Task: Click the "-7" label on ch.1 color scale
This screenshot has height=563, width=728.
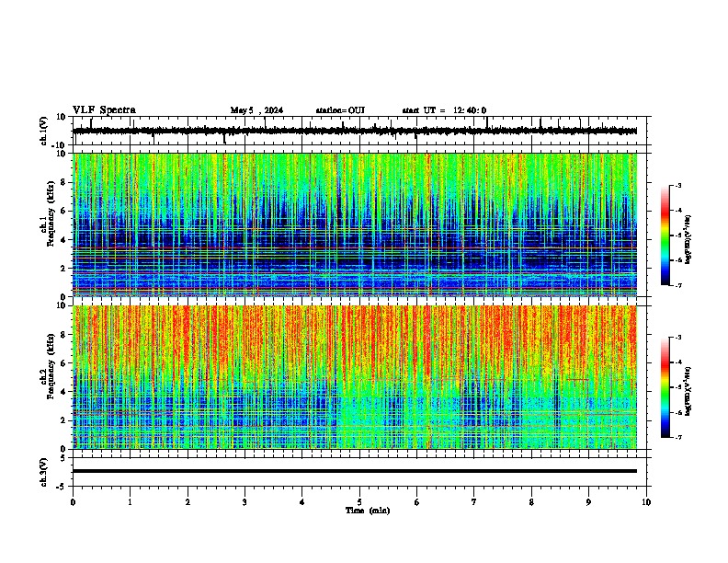Action: pyautogui.click(x=677, y=285)
